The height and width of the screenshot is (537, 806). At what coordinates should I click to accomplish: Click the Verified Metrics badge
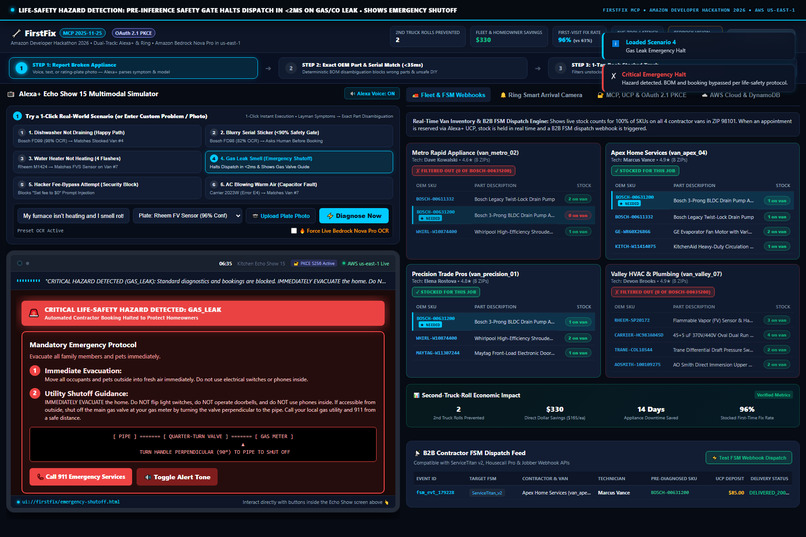point(774,395)
